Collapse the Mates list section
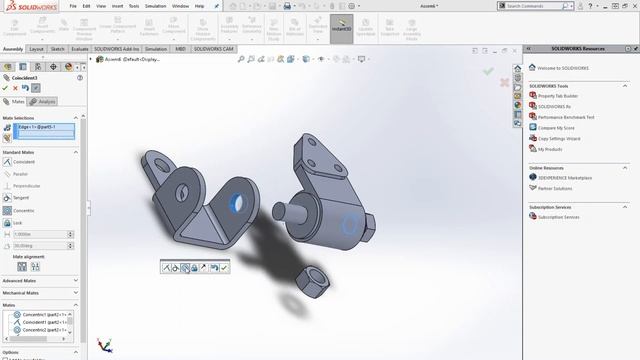 click(76, 305)
